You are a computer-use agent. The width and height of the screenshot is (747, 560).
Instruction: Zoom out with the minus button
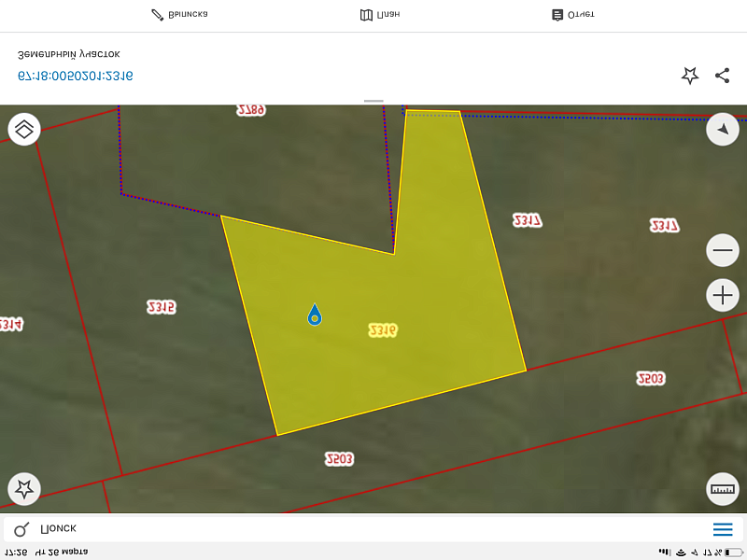[722, 250]
